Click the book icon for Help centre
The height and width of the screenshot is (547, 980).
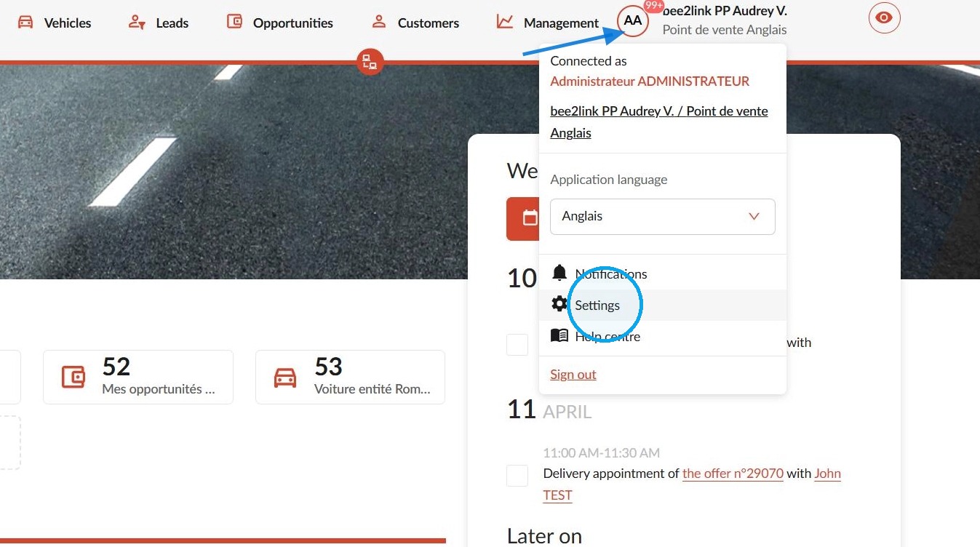[559, 335]
